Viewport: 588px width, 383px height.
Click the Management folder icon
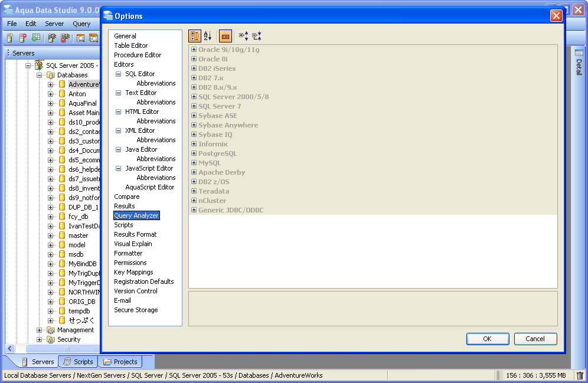[51, 330]
